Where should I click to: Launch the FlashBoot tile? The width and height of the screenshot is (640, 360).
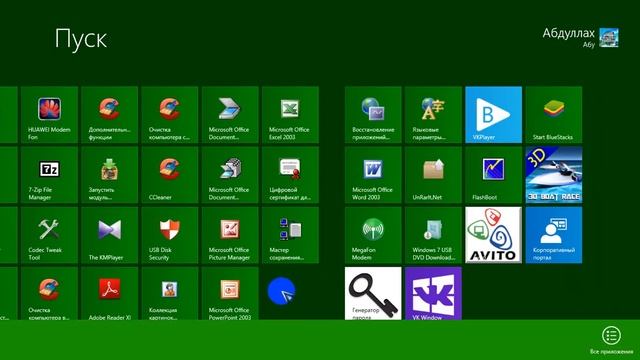(x=493, y=175)
